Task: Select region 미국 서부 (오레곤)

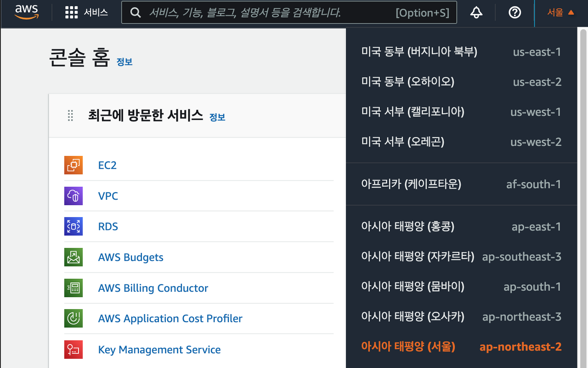Action: point(461,142)
